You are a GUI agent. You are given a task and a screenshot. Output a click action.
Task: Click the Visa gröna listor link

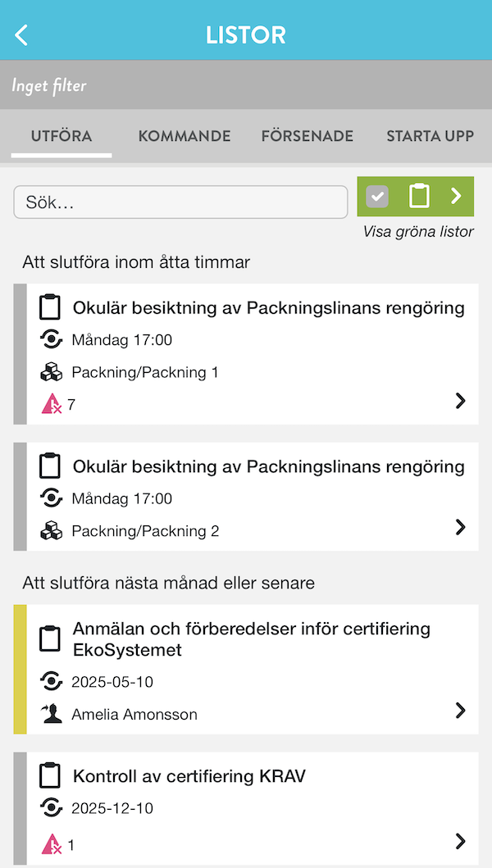418,232
